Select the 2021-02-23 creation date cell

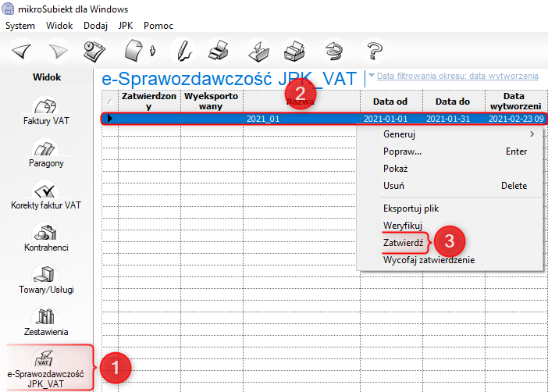coord(516,119)
